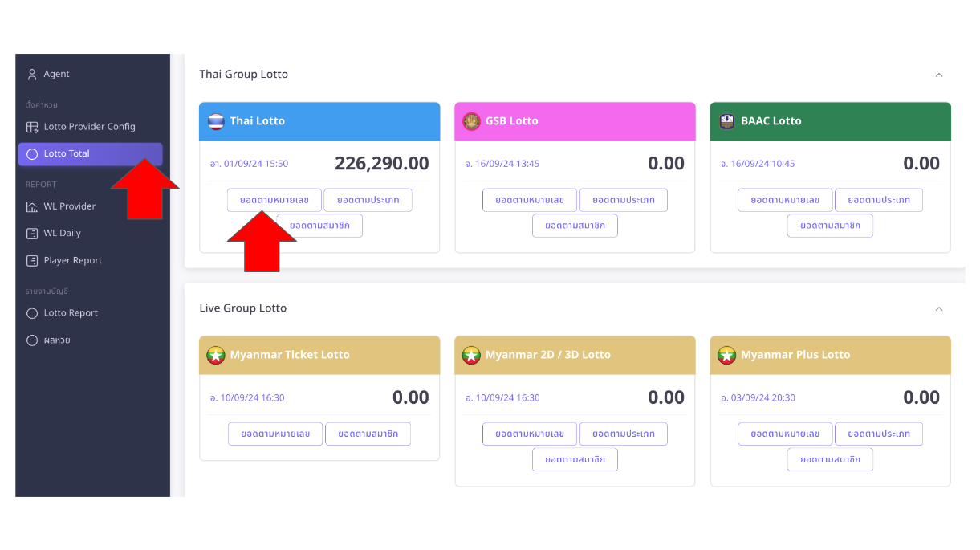This screenshot has height=550, width=980.
Task: Click the Lotto Provider Config icon
Action: [x=32, y=127]
